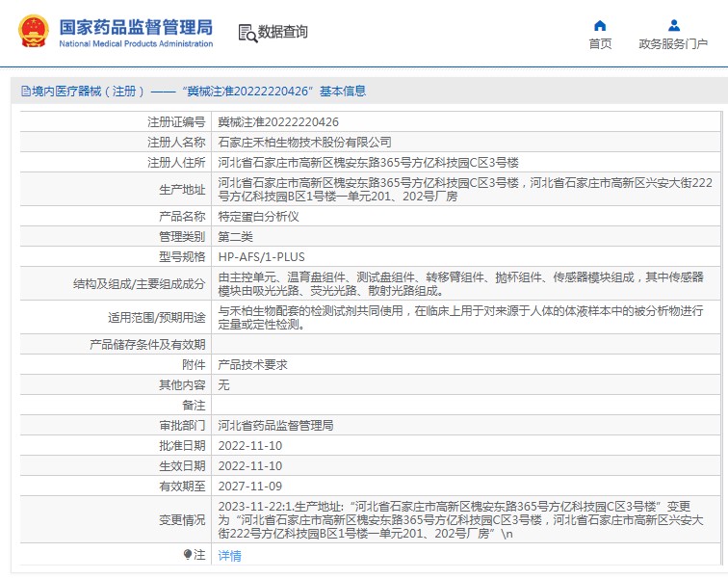The height and width of the screenshot is (579, 728).
Task: Select registration number 冀械注准20222220426 in table
Action: click(x=278, y=122)
